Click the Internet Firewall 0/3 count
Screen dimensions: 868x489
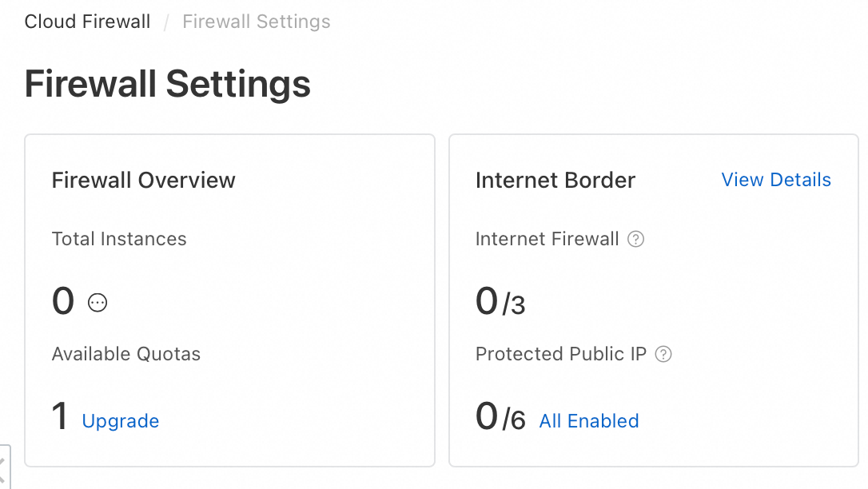pos(500,303)
